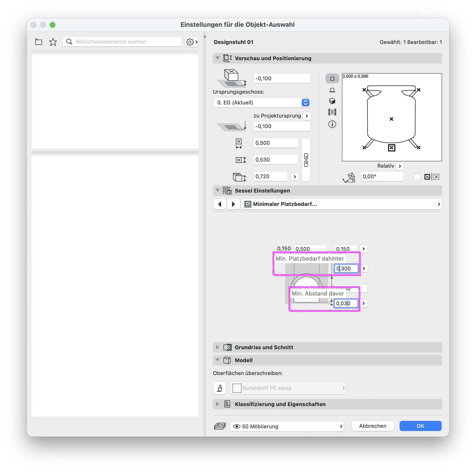Select the bottom center hotspot in preview
476x472 pixels.
coord(391,148)
